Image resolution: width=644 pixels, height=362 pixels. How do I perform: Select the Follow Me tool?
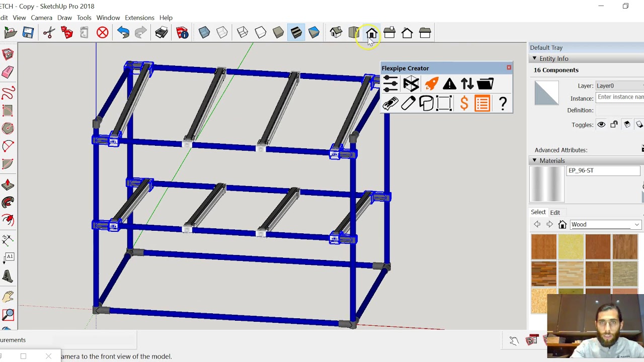[x=8, y=203]
